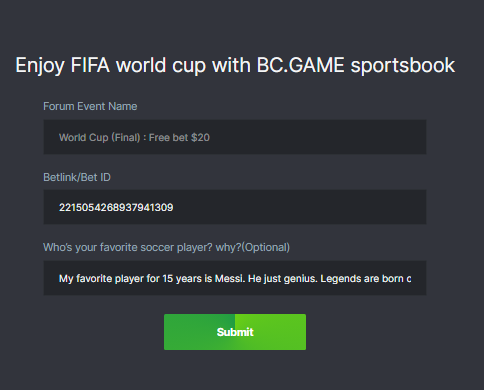
Task: Click the He just genius sentence in field
Action: pyautogui.click(x=282, y=278)
